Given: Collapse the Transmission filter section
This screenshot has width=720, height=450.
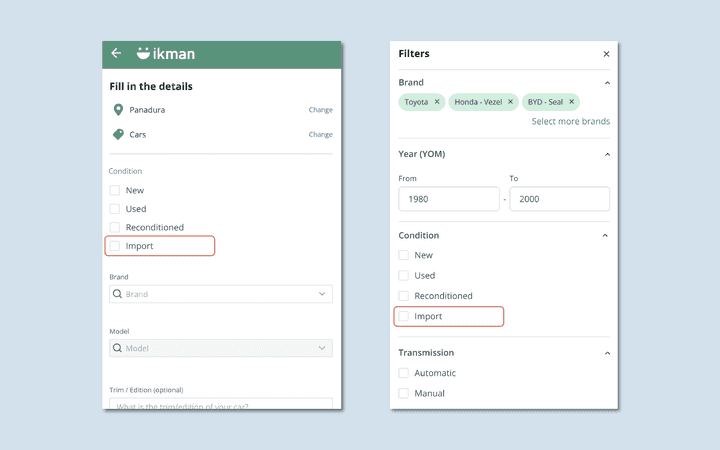Looking at the screenshot, I should point(607,353).
